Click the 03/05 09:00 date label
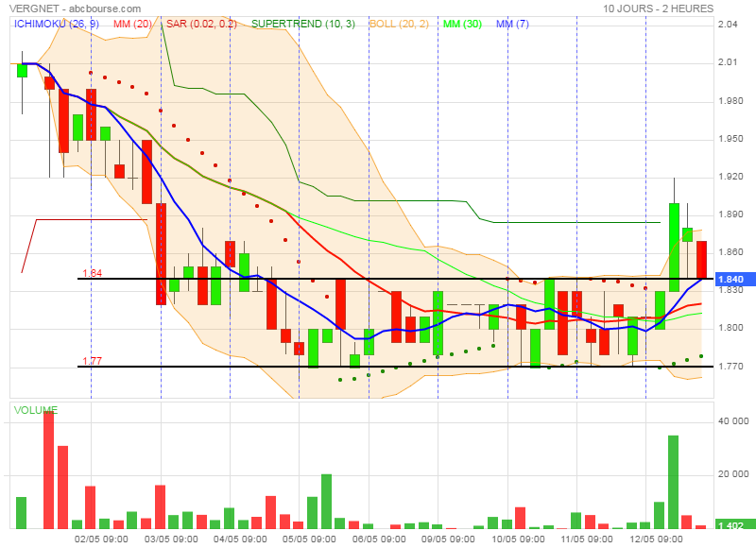The image size is (756, 548). tap(171, 539)
